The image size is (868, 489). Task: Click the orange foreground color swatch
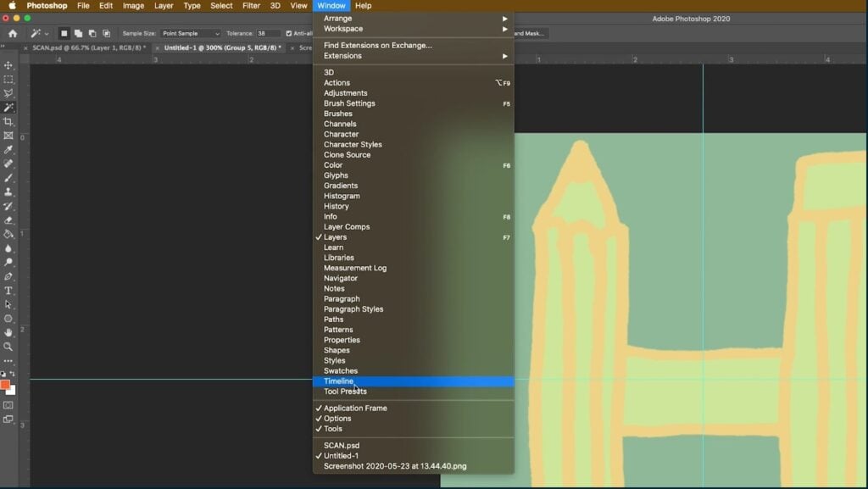coord(5,385)
